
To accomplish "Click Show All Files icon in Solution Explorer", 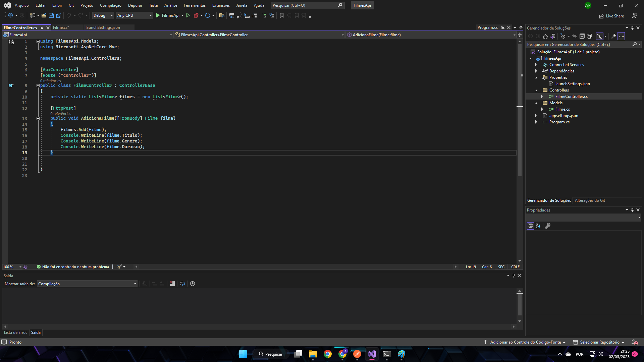I will point(589,36).
